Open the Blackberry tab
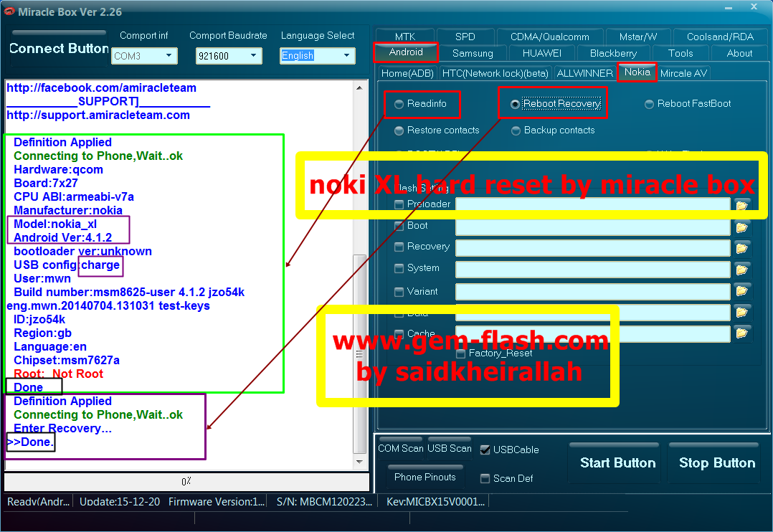 (x=613, y=53)
